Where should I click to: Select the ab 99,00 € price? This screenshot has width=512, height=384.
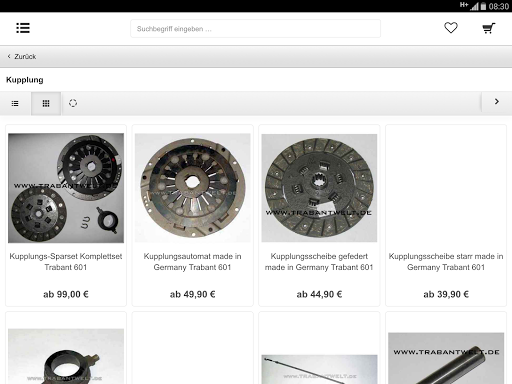pyautogui.click(x=66, y=294)
